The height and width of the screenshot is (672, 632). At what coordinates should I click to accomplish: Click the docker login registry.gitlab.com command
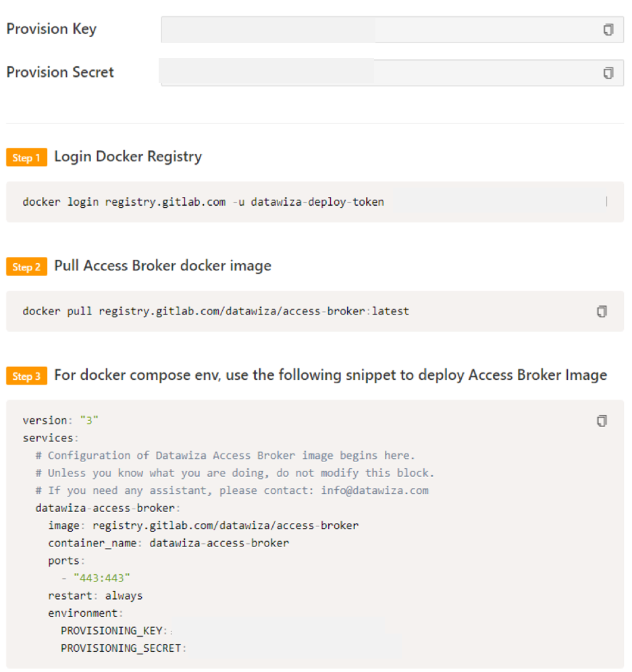tap(203, 202)
